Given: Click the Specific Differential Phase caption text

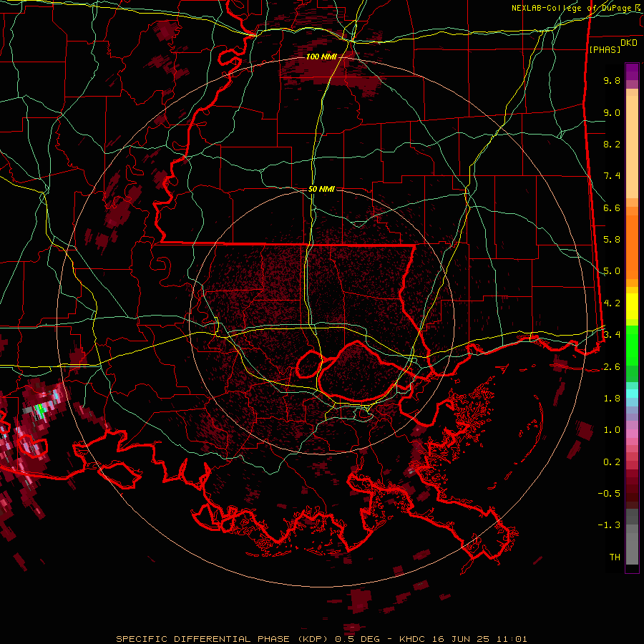Looking at the screenshot, I should (321, 639).
